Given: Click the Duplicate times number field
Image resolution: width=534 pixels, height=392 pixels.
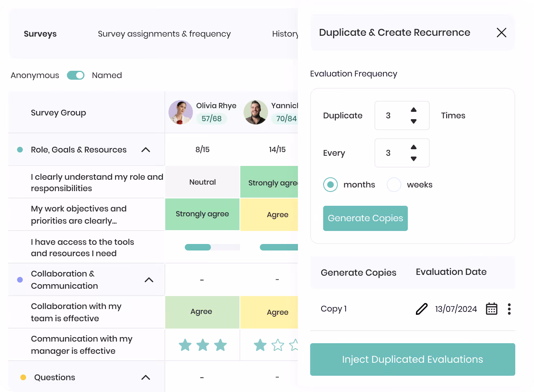Looking at the screenshot, I should click(402, 115).
